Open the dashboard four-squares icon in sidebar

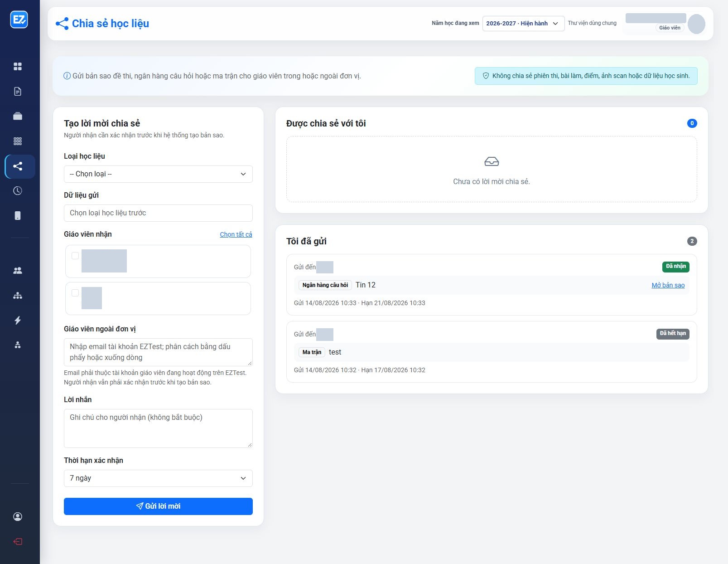tap(18, 67)
